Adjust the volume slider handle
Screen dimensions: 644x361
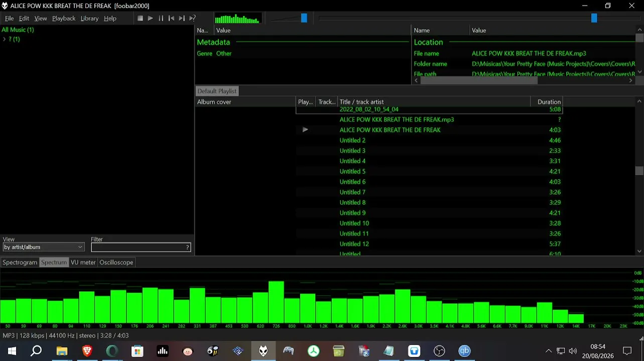(304, 18)
